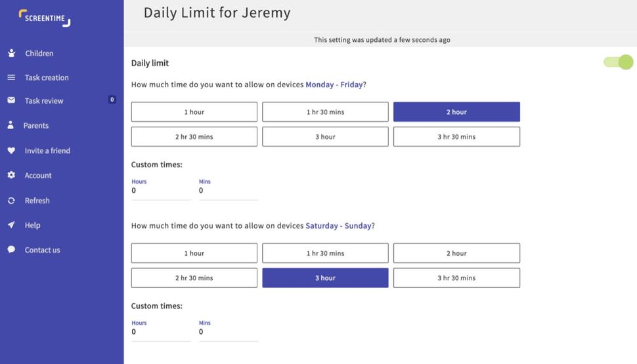Go to the Account menu label
The height and width of the screenshot is (364, 637).
click(x=38, y=176)
